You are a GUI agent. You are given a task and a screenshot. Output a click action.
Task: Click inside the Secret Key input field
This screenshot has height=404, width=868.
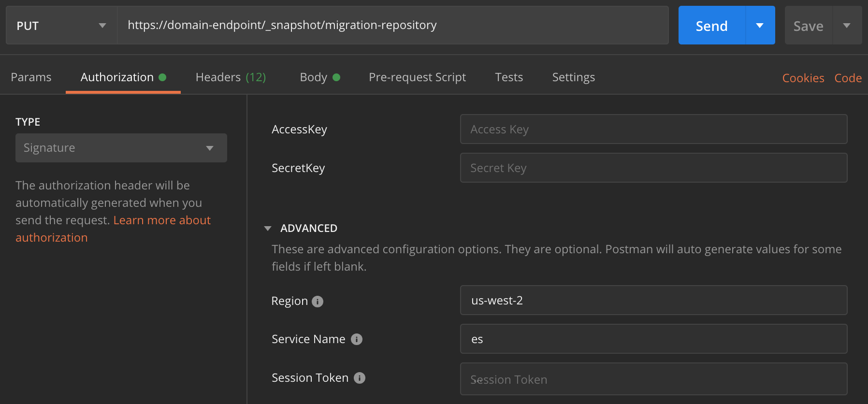click(x=653, y=168)
